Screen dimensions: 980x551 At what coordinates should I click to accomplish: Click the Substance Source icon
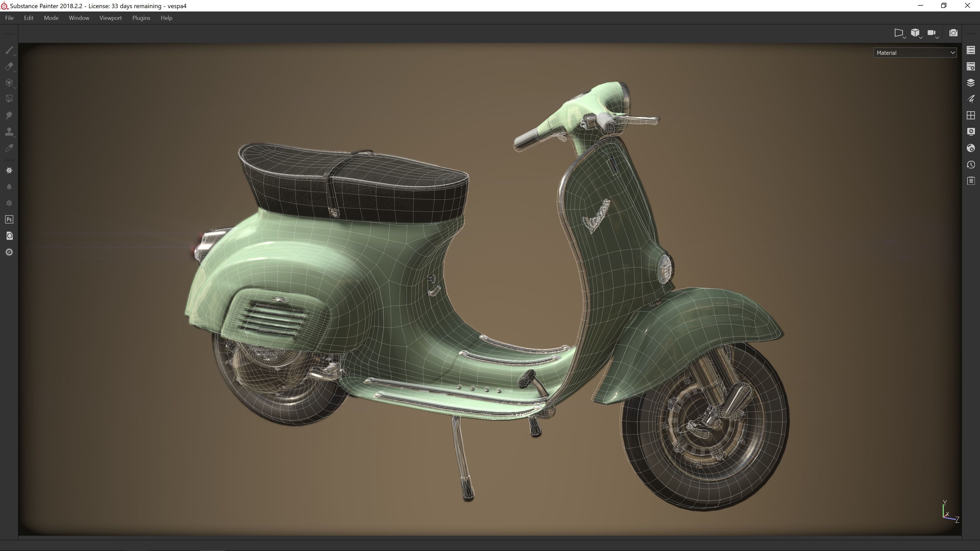coord(9,203)
